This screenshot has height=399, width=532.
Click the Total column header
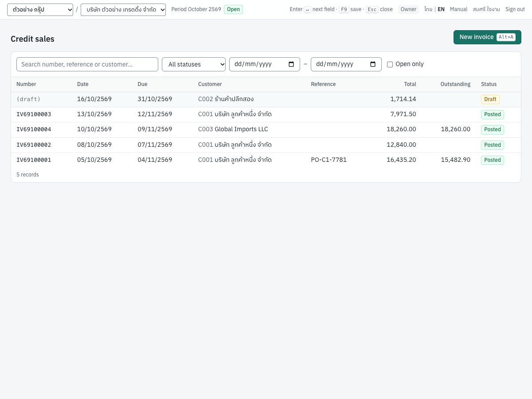[x=410, y=84]
